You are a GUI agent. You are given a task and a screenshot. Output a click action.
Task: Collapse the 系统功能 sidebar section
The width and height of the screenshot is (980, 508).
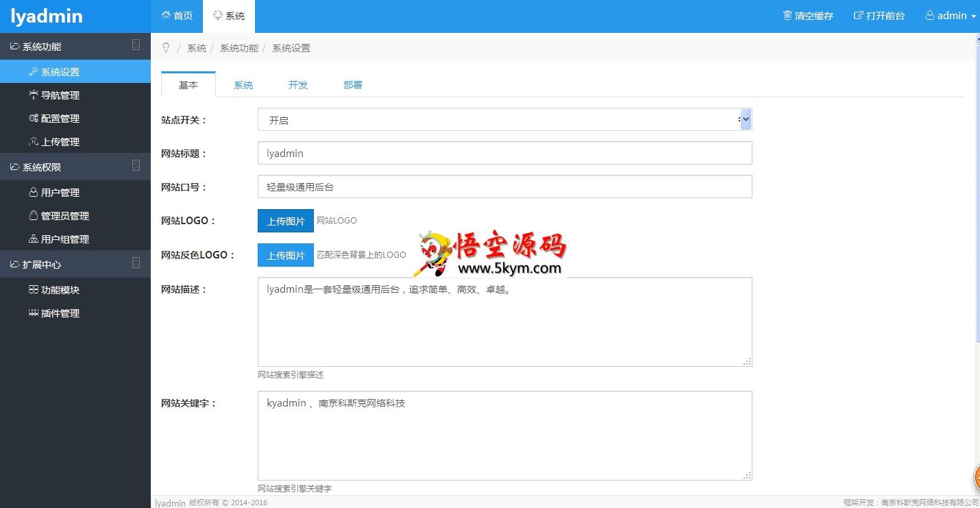136,45
